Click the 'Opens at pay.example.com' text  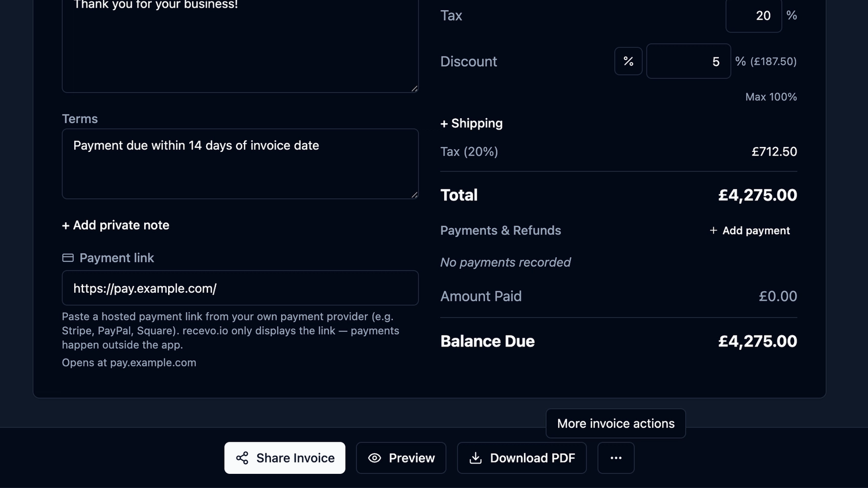129,363
